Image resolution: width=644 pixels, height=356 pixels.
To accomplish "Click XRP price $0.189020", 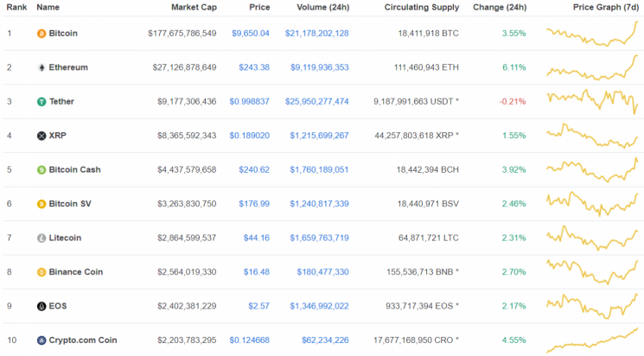I will coord(249,136).
